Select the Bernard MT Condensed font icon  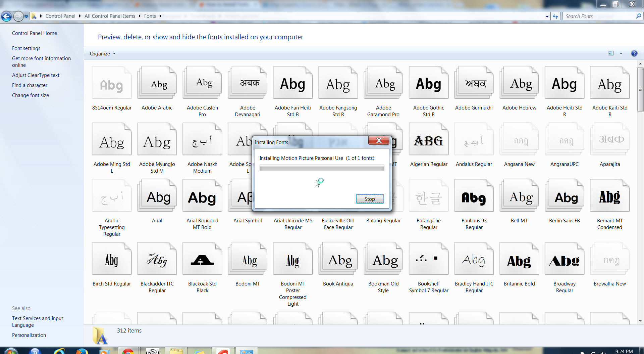tap(609, 197)
